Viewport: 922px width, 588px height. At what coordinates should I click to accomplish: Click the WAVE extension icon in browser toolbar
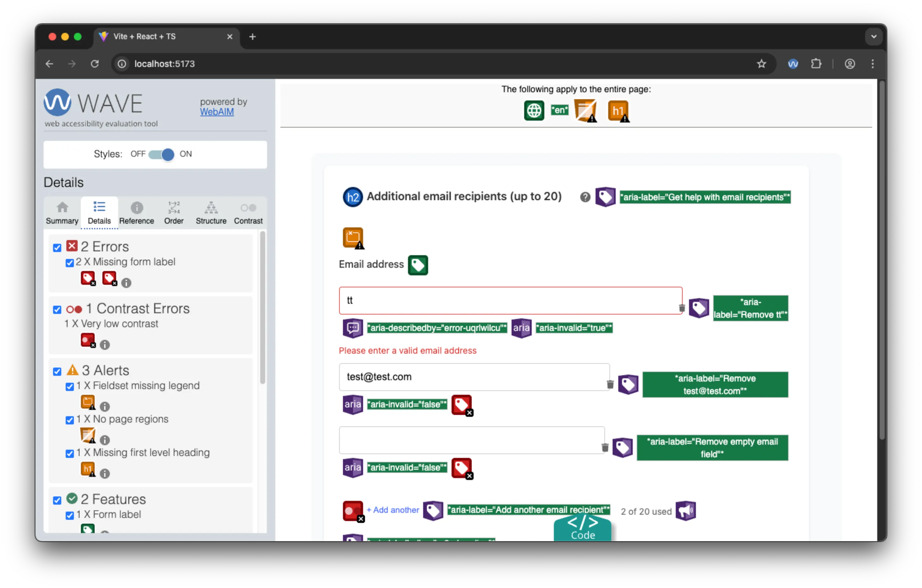tap(793, 63)
